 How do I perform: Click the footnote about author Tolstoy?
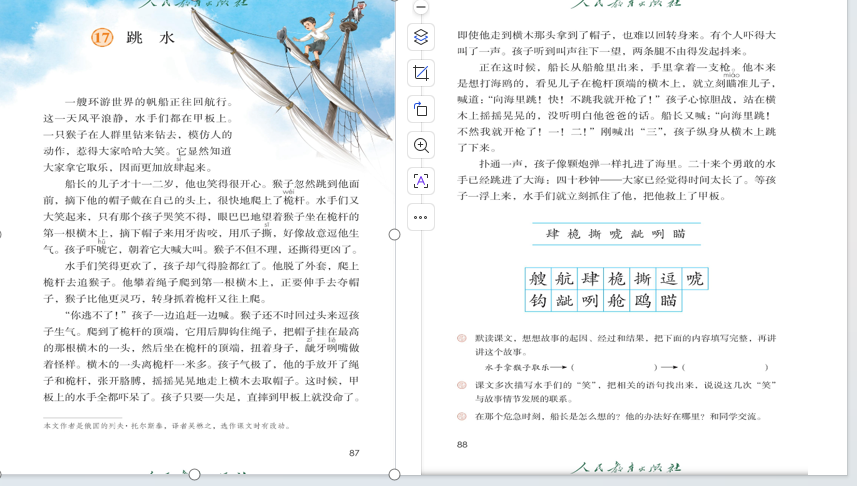coord(166,426)
